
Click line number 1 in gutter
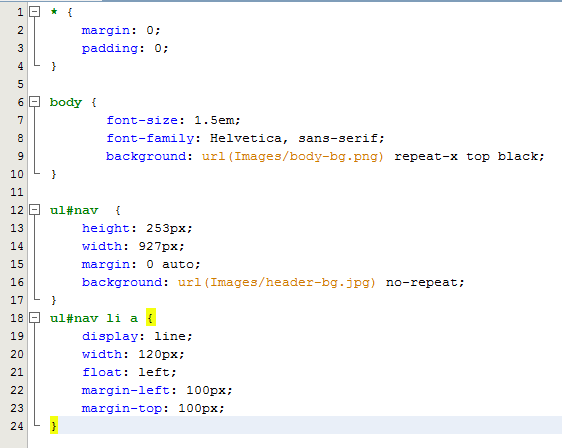point(20,12)
